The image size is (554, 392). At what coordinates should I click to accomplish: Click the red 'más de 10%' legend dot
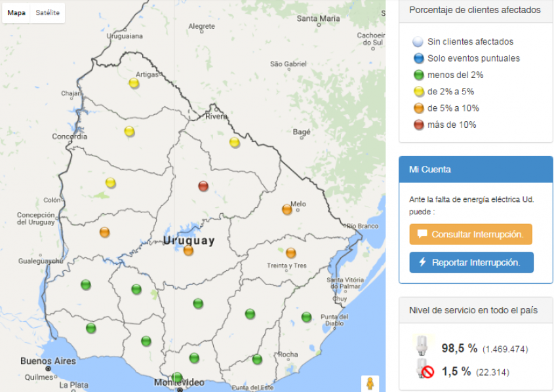point(418,125)
